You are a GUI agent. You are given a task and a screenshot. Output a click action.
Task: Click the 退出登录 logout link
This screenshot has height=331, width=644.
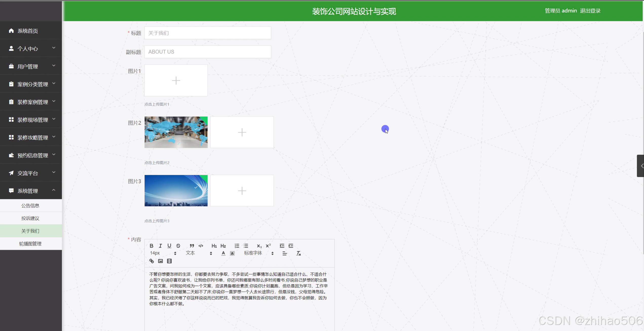590,11
